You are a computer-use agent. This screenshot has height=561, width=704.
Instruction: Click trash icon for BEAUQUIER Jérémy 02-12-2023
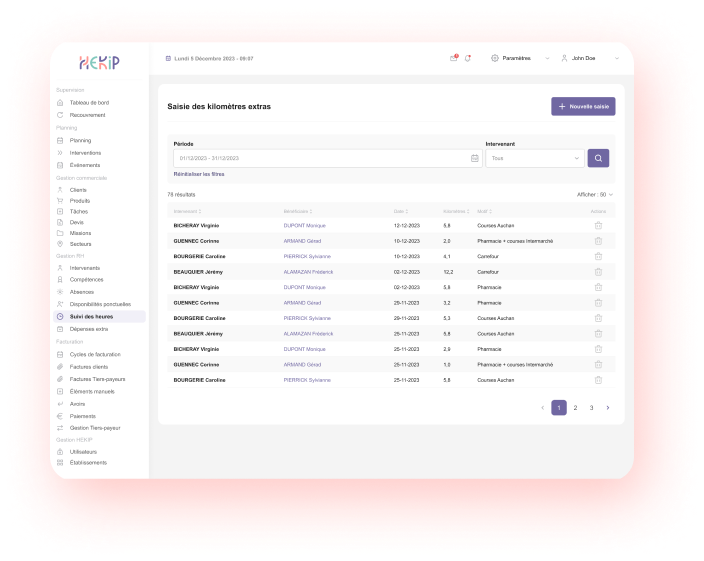click(x=598, y=272)
